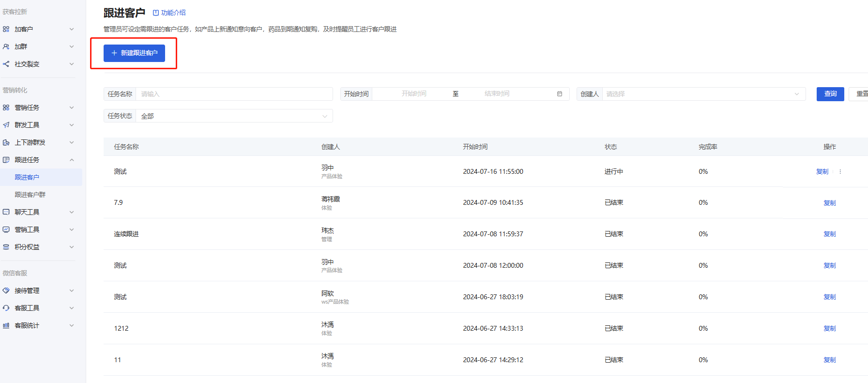Click the 积分权益 stack icon
This screenshot has height=383, width=868.
[6, 247]
